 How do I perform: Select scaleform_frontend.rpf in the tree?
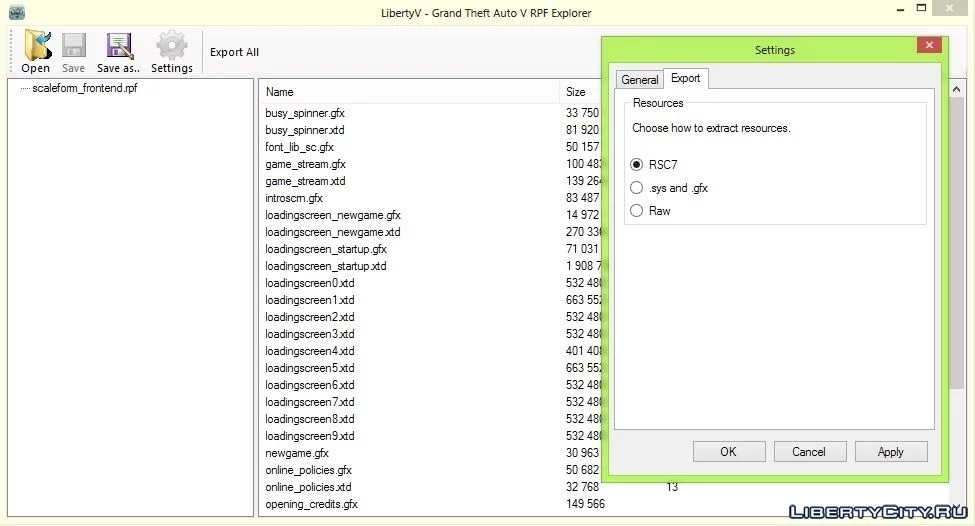[x=85, y=88]
